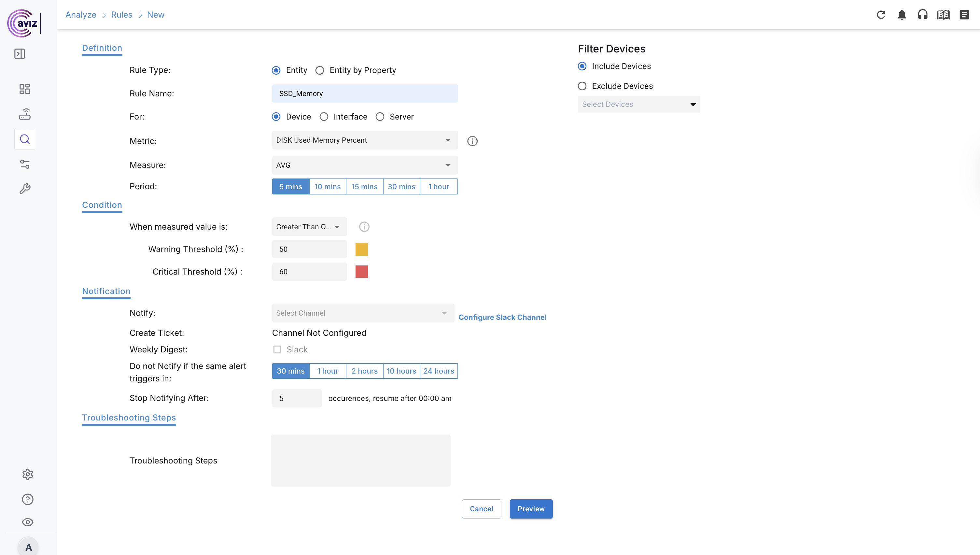Open Configure Slack Channel link

(x=502, y=317)
